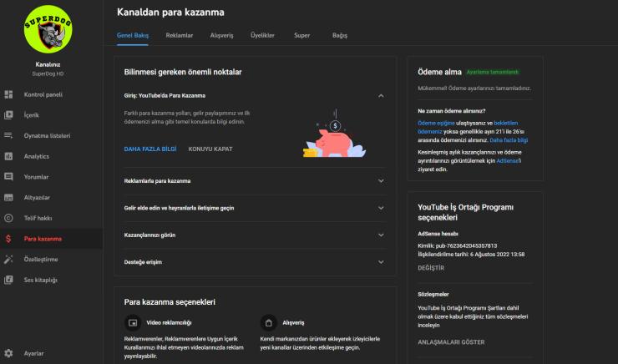This screenshot has height=364, width=618.
Task: Open the Özelleştirme magic wand icon
Action: tap(8, 259)
